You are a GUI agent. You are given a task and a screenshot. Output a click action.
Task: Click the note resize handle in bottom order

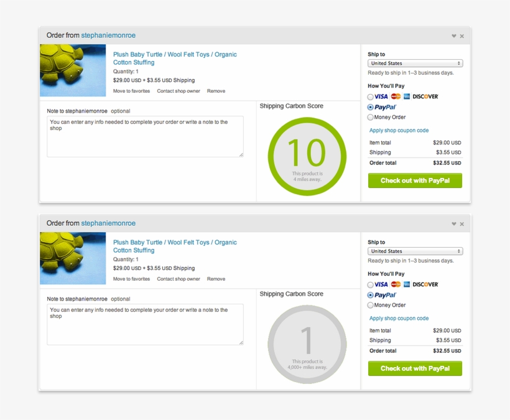click(x=241, y=343)
